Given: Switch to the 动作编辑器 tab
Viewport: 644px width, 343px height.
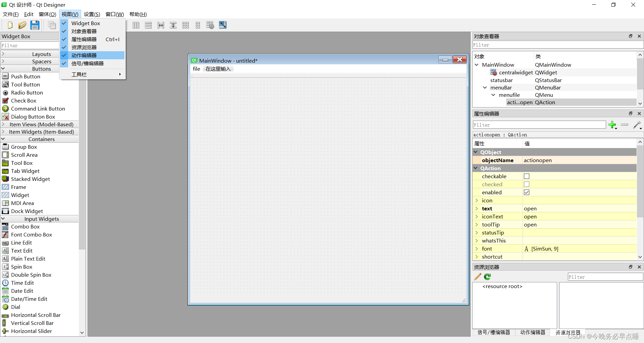Looking at the screenshot, I should pos(533,332).
